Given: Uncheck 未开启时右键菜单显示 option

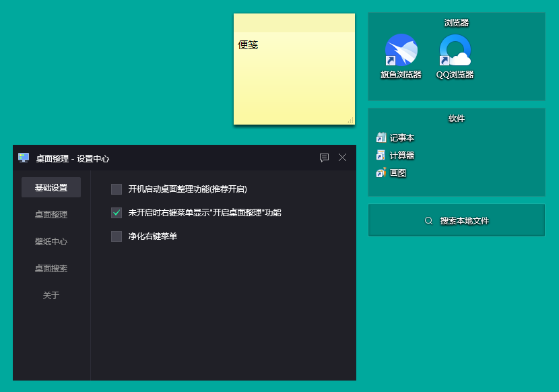Looking at the screenshot, I should (x=117, y=213).
